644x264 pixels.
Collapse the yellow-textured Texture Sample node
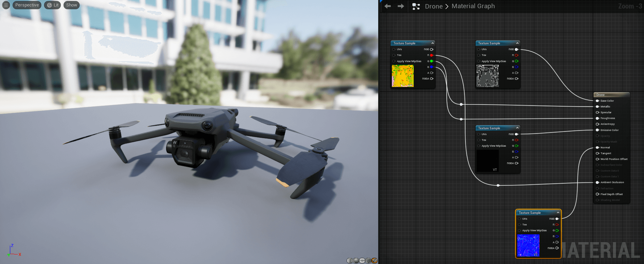click(x=433, y=43)
